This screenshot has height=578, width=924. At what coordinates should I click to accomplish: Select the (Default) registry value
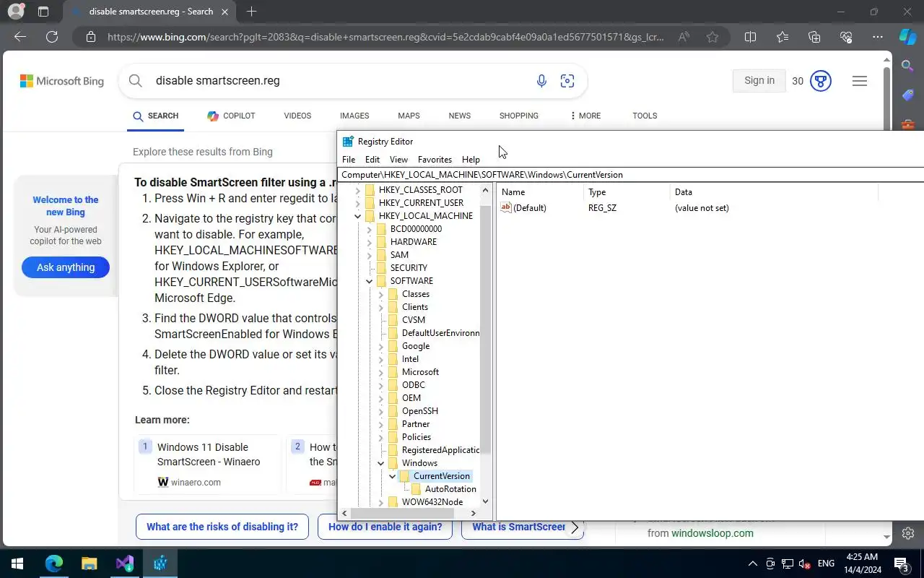pos(529,208)
